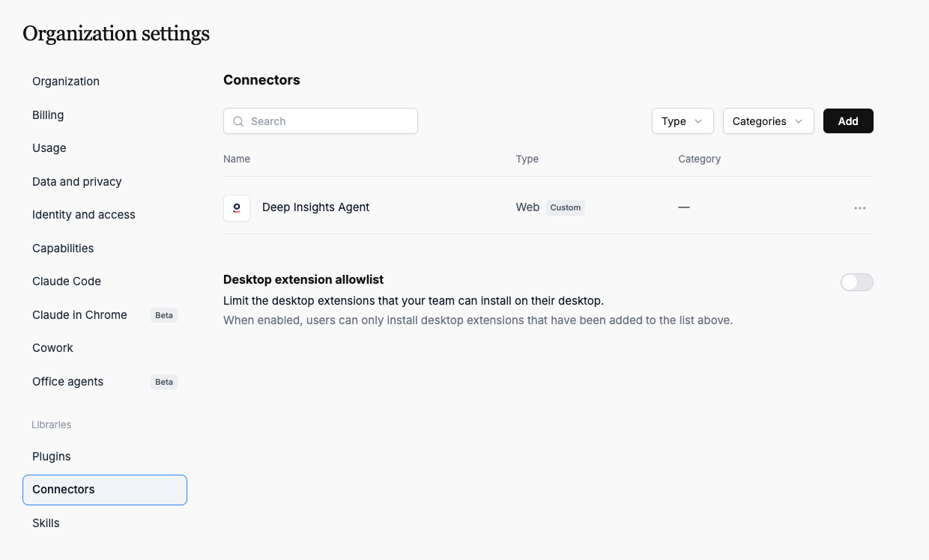The image size is (929, 560).
Task: Click the Beta badge beside Claude in Chrome
Action: 164,315
